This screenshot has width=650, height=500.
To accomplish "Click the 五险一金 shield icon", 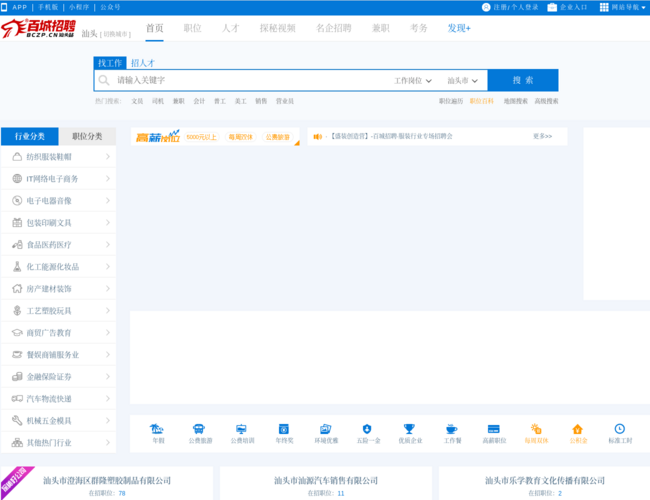I will pyautogui.click(x=367, y=429).
